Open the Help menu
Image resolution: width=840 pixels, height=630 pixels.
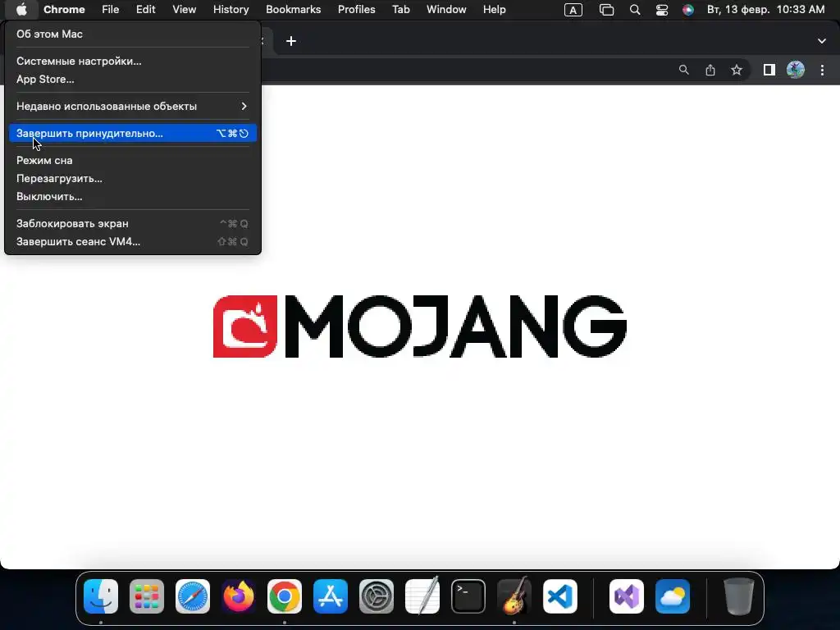point(494,10)
